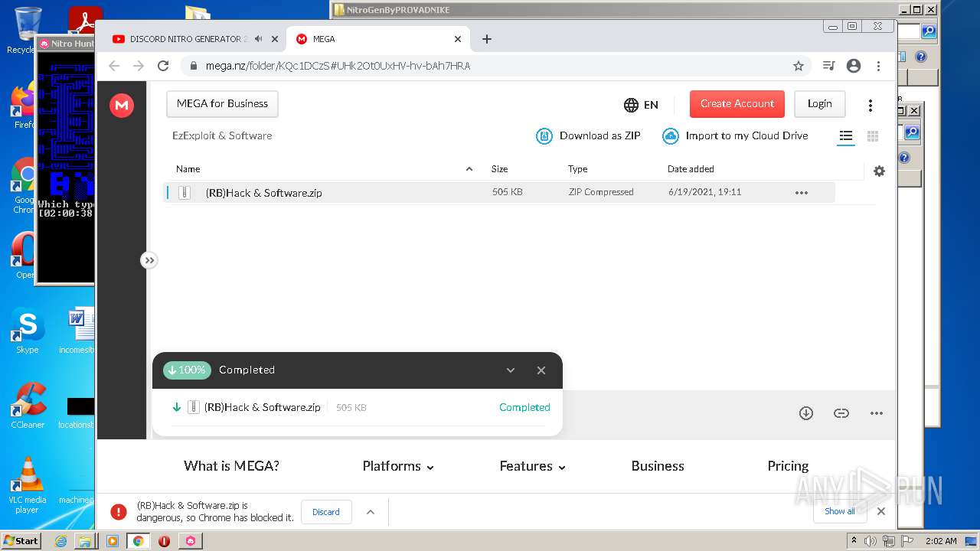Close the Chrome downloads bar
980x551 pixels.
point(881,511)
